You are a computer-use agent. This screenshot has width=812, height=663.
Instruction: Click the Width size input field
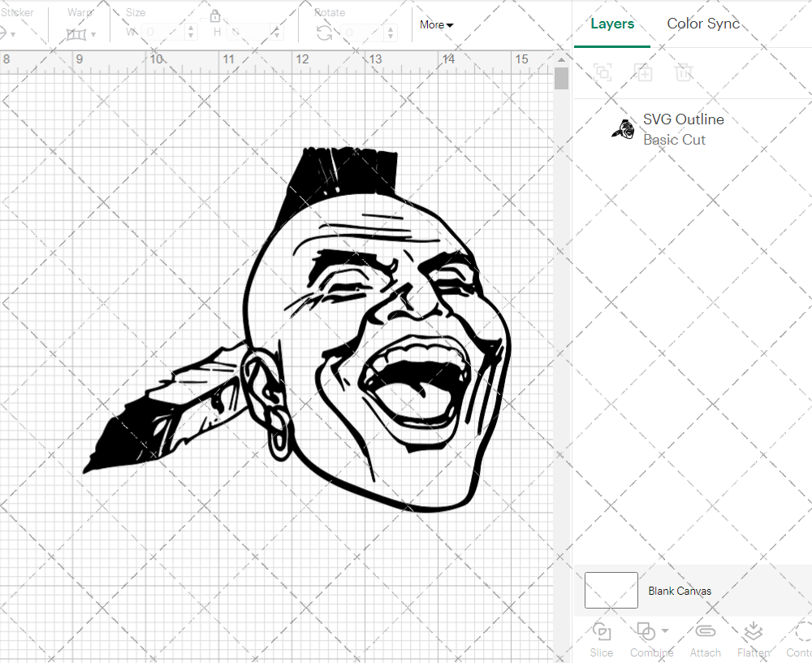(162, 32)
